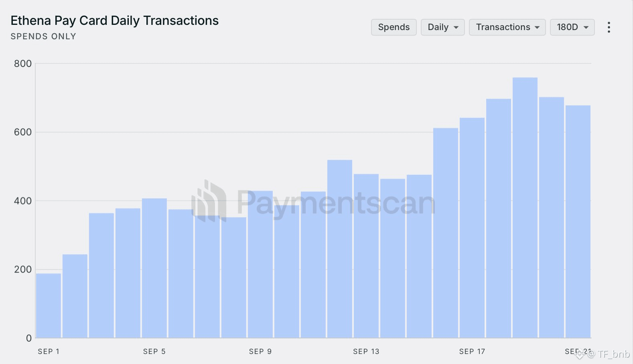Select the Sep 5 bar in the chart
This screenshot has width=633, height=364.
154,268
